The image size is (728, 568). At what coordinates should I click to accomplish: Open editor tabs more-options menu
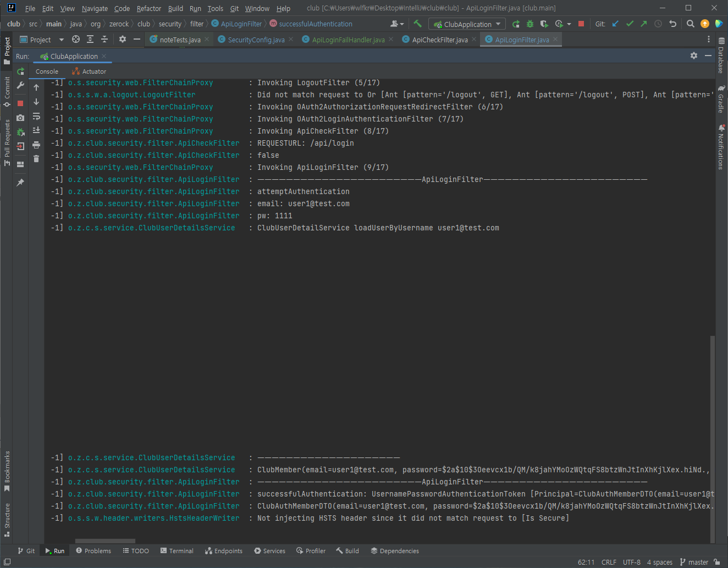(x=709, y=39)
